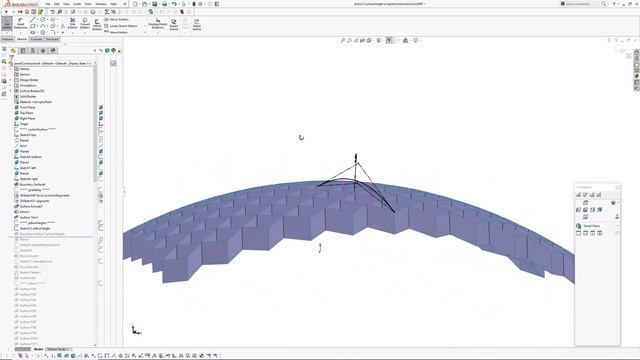The height and width of the screenshot is (360, 640).
Task: Open the Display/Delete Relations tool
Action: tap(158, 23)
